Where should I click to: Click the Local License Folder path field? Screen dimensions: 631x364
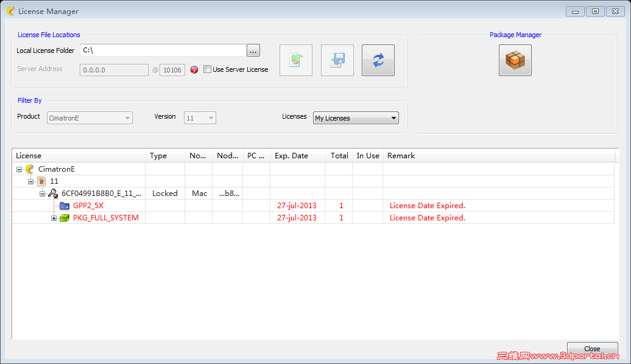(x=163, y=51)
